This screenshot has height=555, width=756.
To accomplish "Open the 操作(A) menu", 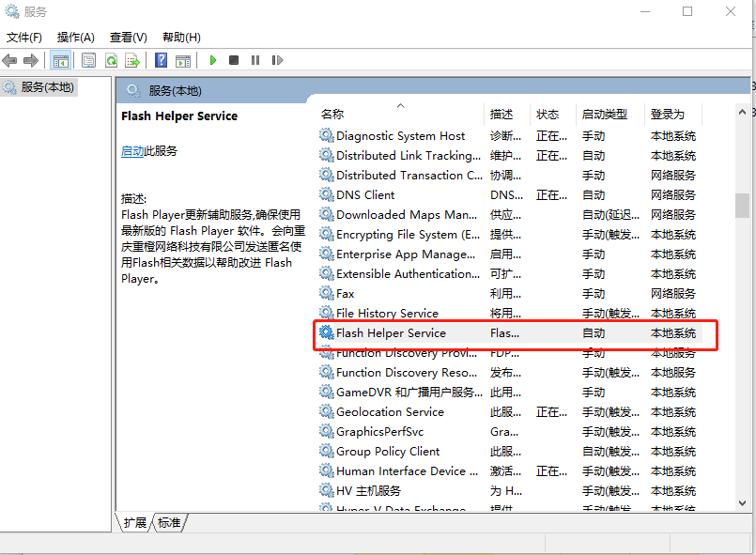I will pos(76,38).
